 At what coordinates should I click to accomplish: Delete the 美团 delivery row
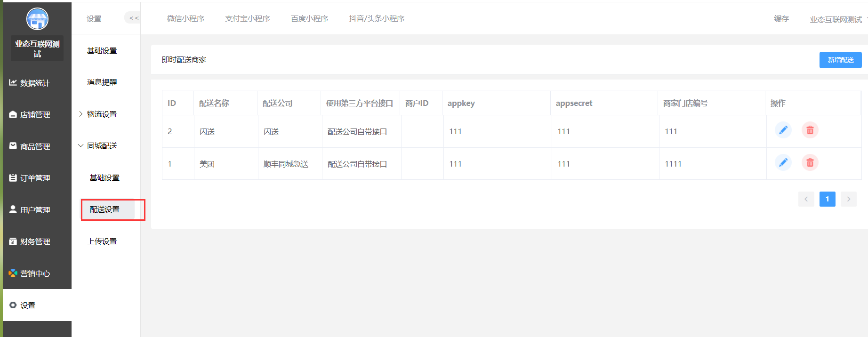pos(810,162)
